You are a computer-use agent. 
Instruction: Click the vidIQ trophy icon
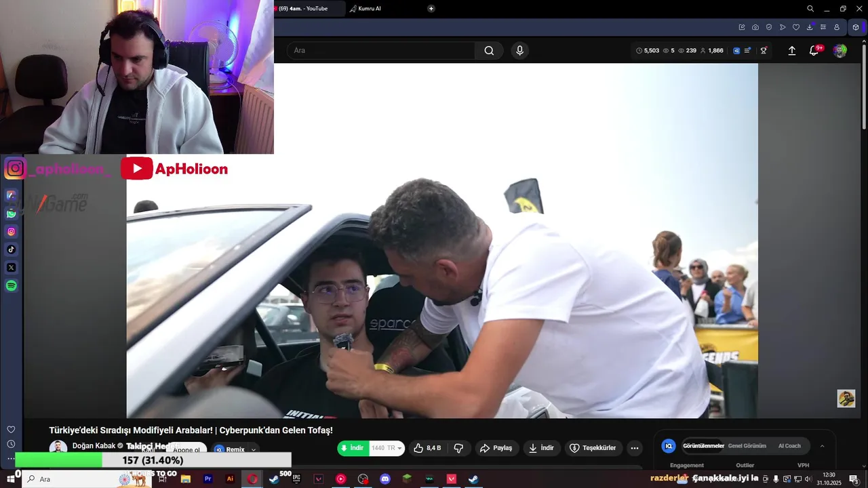[764, 51]
